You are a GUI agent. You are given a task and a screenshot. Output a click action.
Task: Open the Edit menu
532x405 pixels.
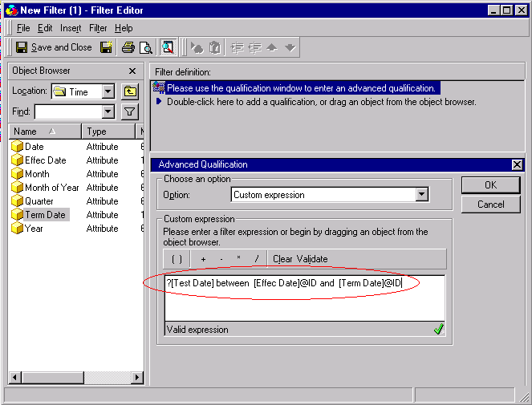pyautogui.click(x=45, y=28)
